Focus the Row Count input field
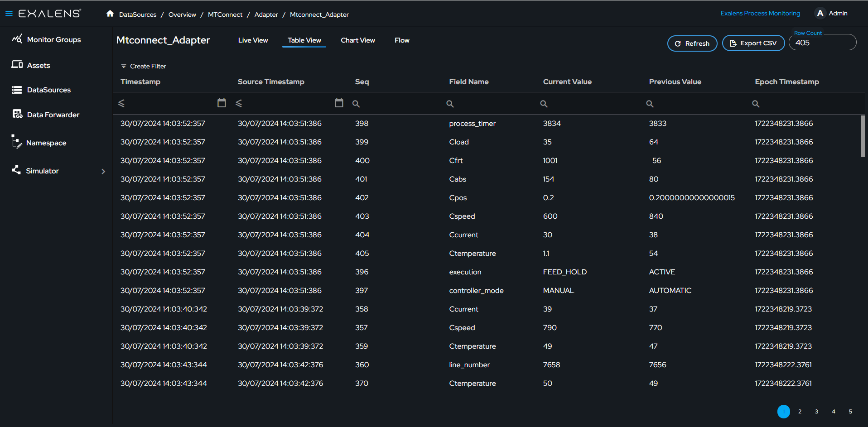The image size is (868, 427). pos(822,43)
